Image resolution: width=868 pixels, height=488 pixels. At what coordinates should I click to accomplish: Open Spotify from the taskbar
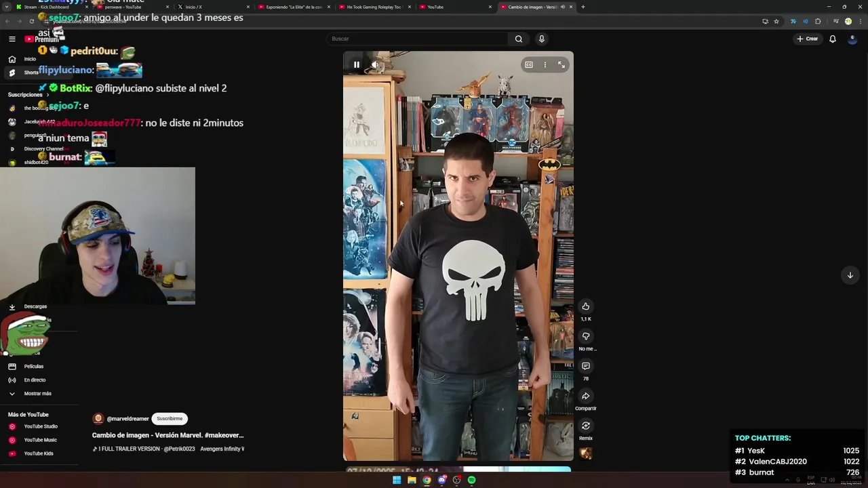pos(471,480)
